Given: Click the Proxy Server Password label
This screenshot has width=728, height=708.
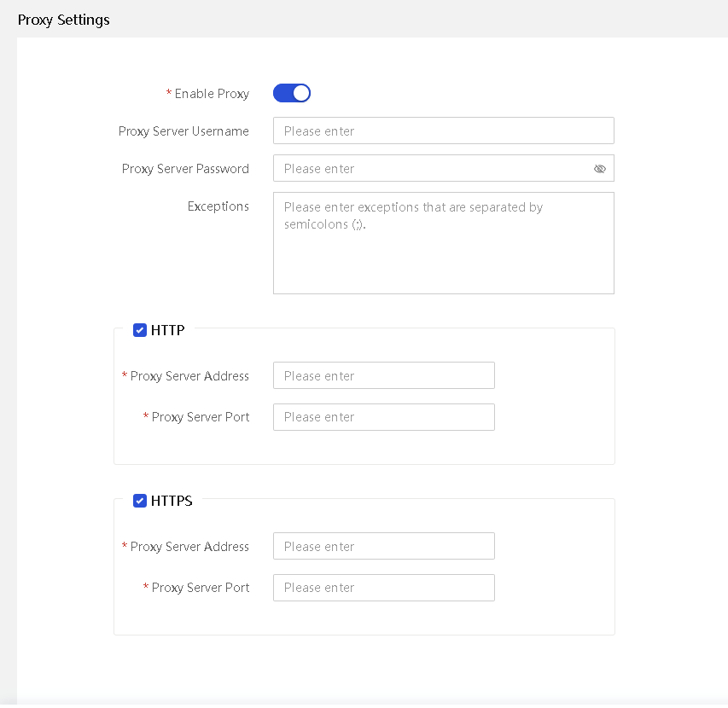Looking at the screenshot, I should coord(185,169).
